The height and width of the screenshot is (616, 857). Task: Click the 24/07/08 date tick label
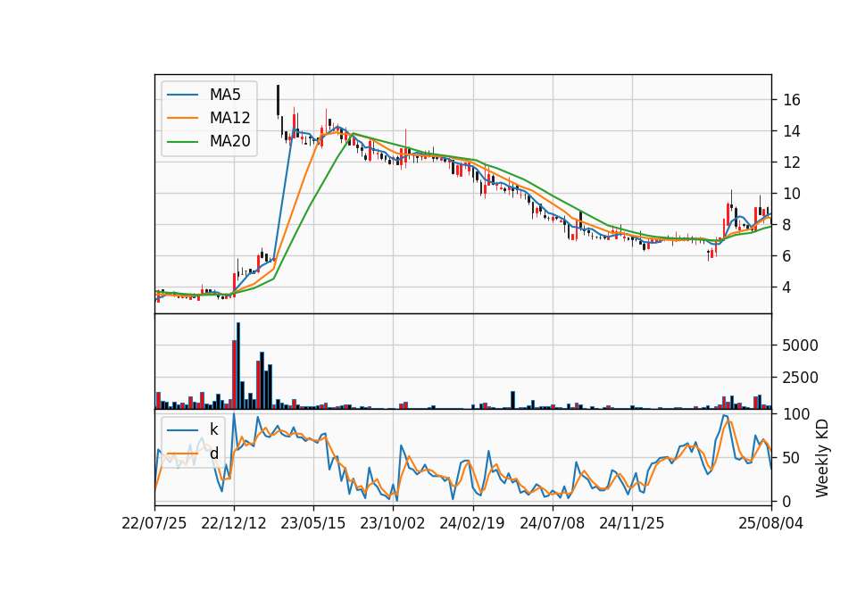[x=552, y=523]
